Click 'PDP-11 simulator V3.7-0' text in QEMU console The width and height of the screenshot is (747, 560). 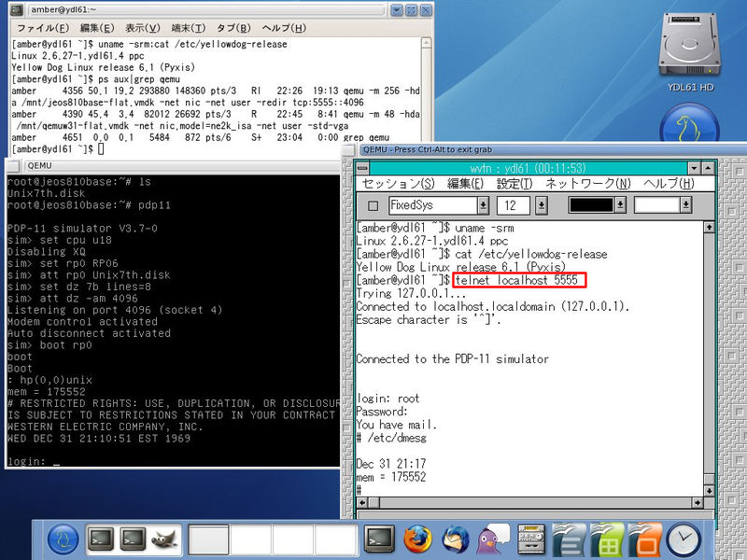(82, 228)
